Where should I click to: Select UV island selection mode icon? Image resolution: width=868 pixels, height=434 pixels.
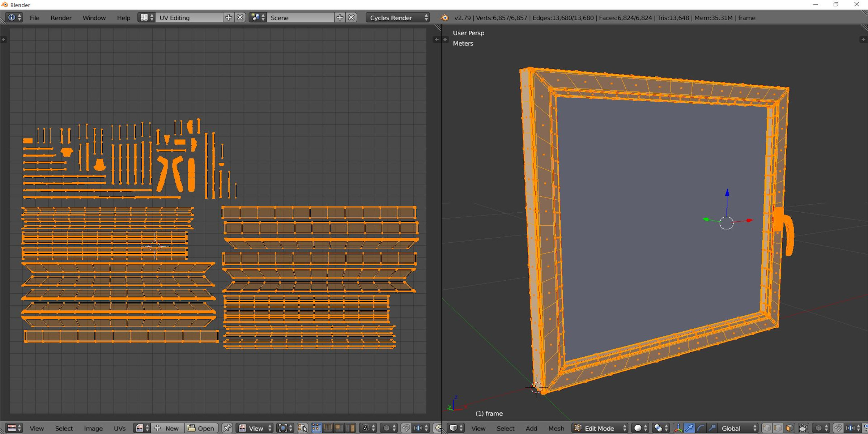coord(350,428)
